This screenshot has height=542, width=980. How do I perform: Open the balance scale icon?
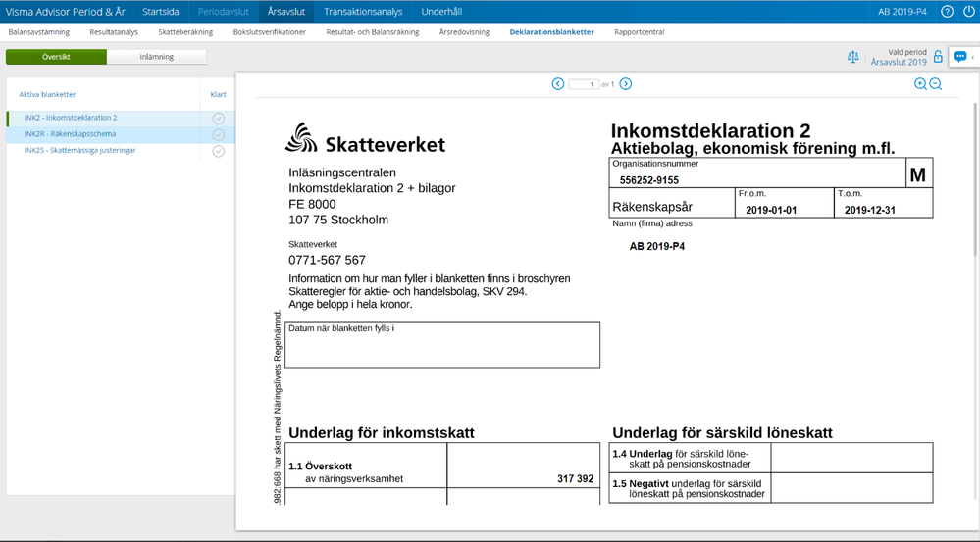pyautogui.click(x=852, y=57)
